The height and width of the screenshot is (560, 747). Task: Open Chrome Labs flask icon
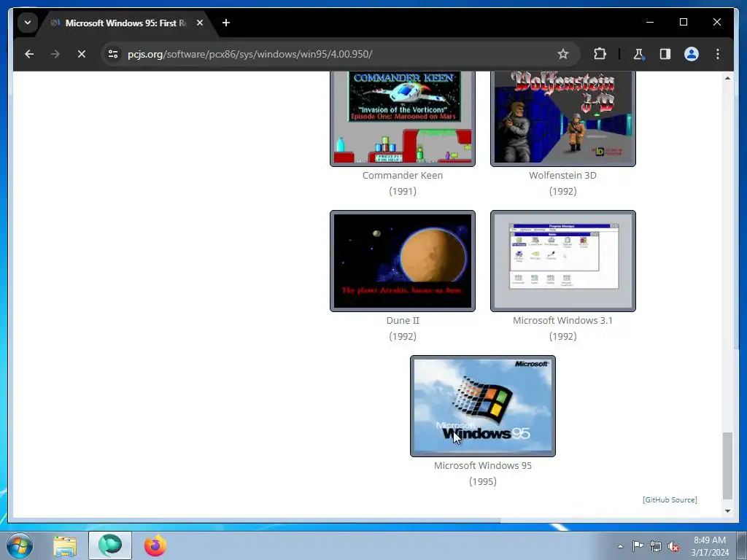pos(638,54)
